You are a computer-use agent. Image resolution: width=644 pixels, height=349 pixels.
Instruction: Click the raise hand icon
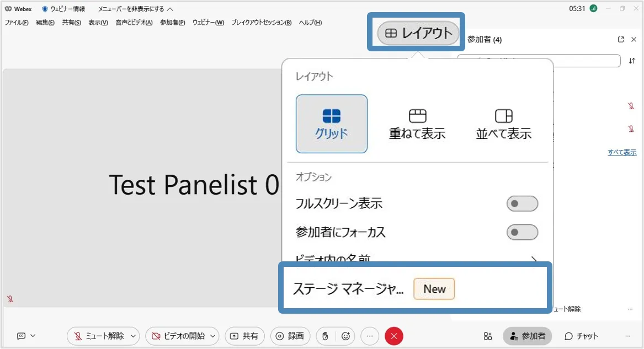326,336
